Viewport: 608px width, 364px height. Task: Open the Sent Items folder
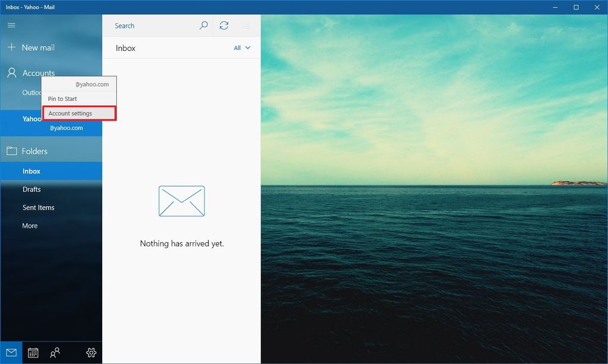pyautogui.click(x=39, y=207)
